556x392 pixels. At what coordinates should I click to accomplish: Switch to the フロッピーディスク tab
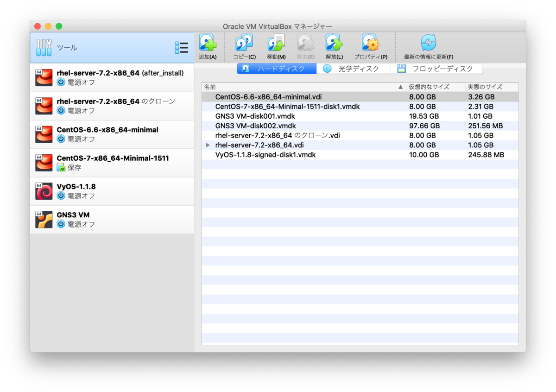coord(436,69)
